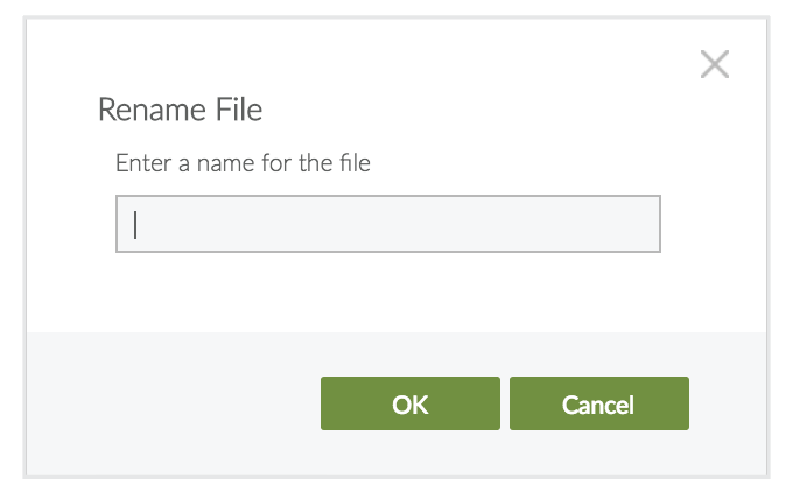Click the file name text field
The image size is (788, 498).
[x=388, y=224]
